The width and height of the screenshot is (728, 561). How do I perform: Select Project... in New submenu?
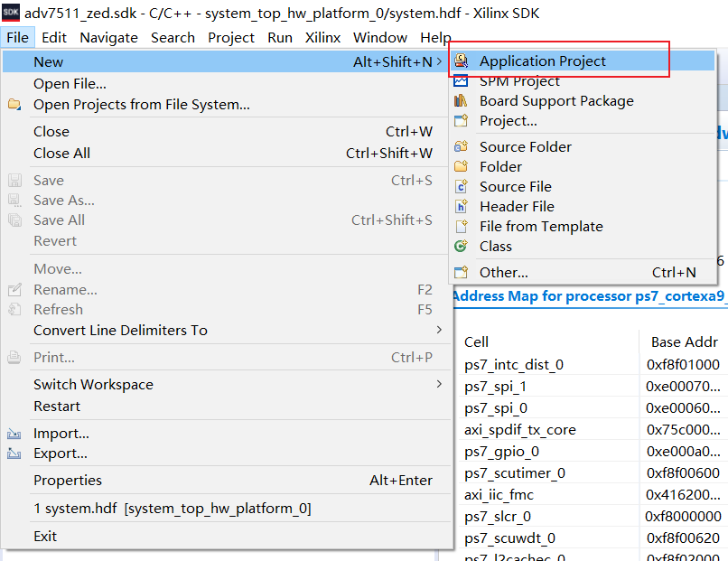[583, 121]
